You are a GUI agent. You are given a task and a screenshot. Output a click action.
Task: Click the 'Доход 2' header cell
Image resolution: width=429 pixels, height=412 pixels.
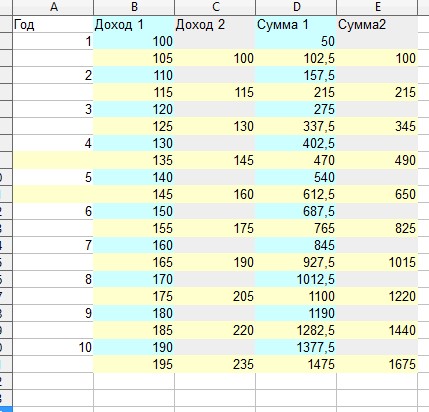click(x=215, y=24)
